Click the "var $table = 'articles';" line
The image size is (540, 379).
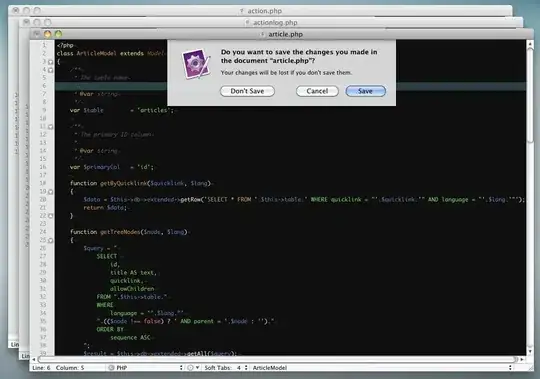point(122,110)
